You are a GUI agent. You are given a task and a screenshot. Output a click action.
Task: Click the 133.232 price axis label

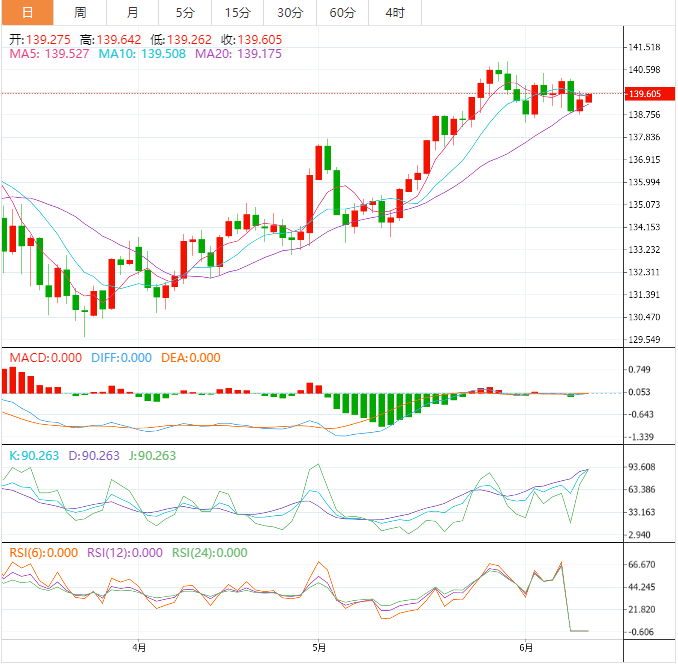[644, 250]
